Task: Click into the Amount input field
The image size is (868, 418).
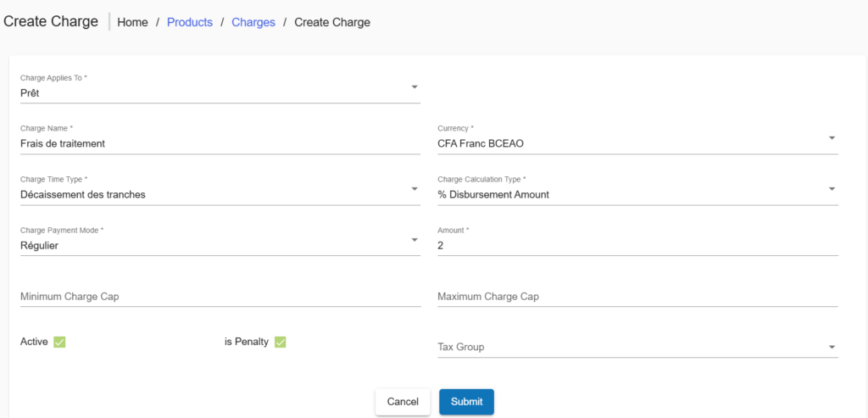Action: pyautogui.click(x=637, y=245)
